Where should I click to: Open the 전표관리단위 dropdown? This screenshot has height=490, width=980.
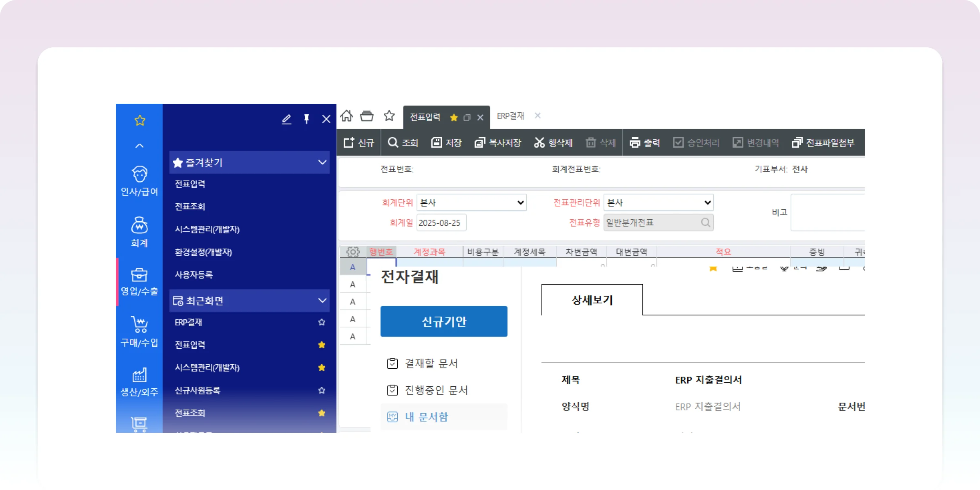pos(658,203)
